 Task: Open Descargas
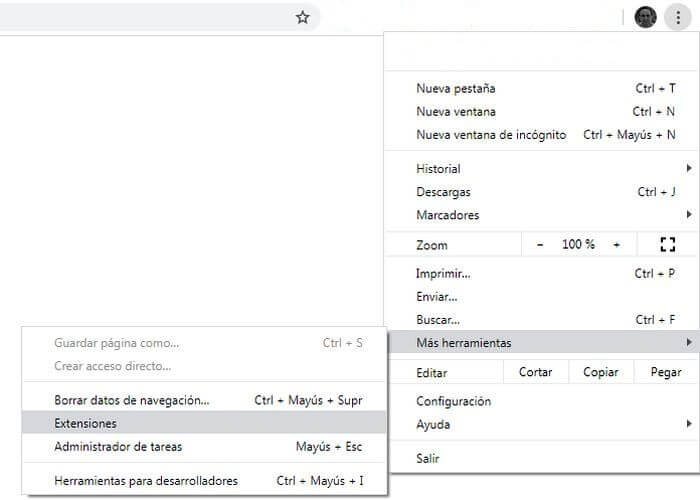point(542,192)
